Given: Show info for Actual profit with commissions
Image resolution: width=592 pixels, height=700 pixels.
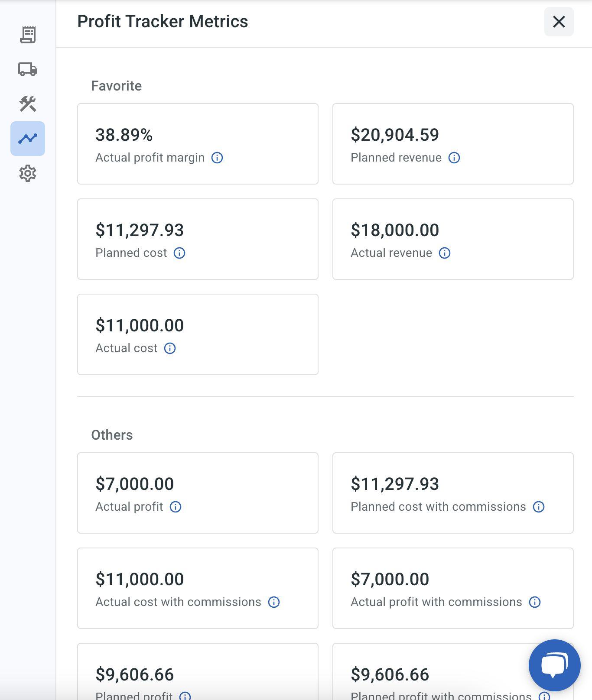Looking at the screenshot, I should point(535,602).
